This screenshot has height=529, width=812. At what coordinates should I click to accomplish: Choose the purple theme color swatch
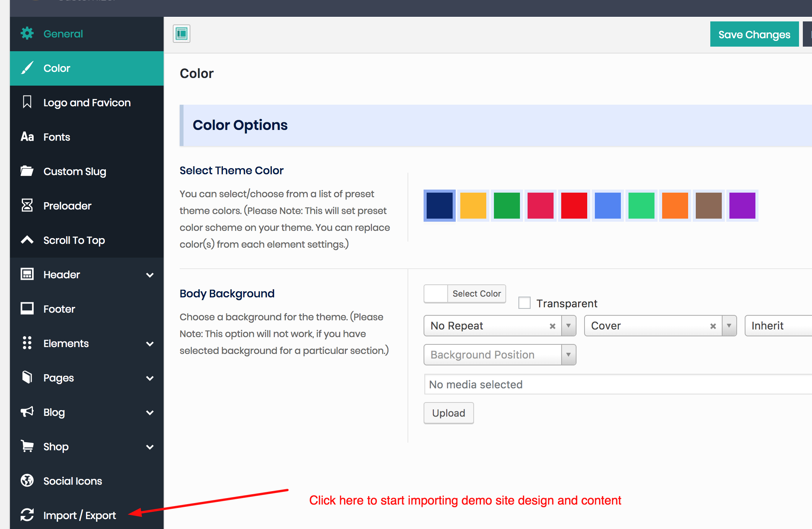tap(742, 206)
